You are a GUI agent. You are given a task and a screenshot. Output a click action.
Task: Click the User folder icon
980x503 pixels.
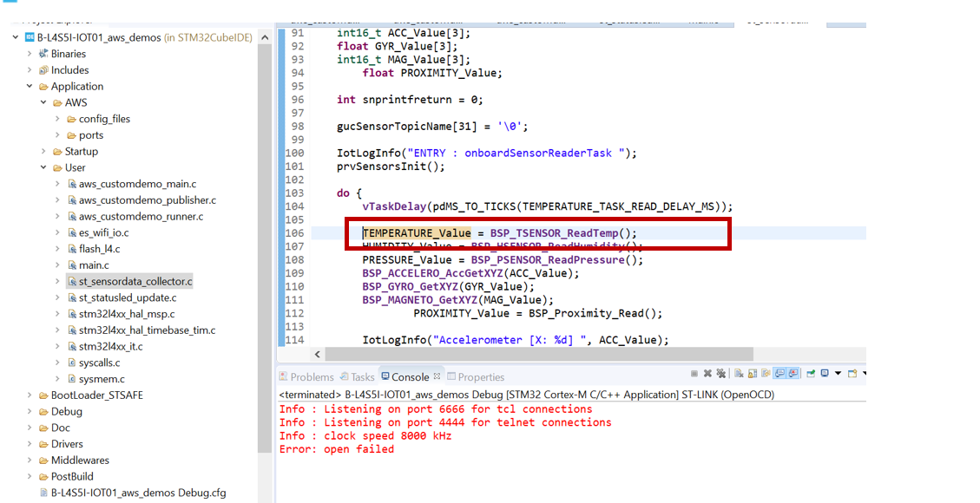pyautogui.click(x=57, y=167)
